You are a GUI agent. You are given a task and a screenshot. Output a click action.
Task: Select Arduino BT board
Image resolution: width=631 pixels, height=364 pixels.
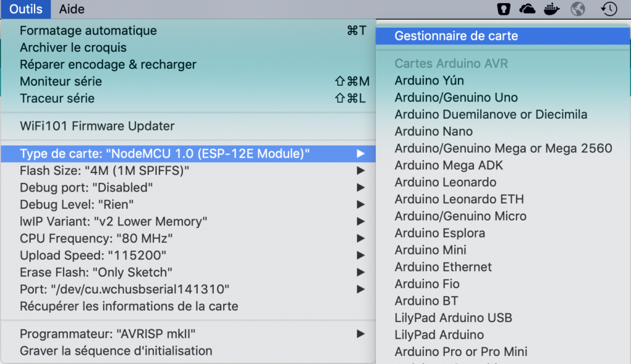tap(503, 301)
